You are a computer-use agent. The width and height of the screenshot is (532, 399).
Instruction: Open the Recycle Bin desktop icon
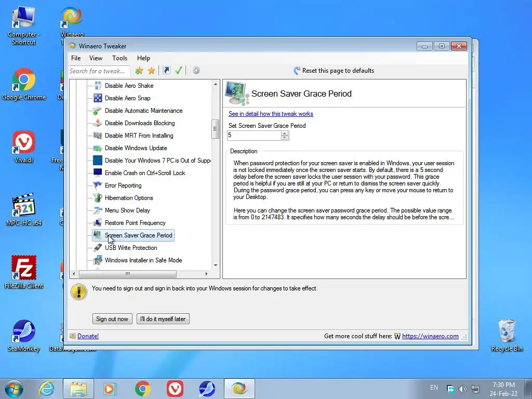[x=507, y=335]
